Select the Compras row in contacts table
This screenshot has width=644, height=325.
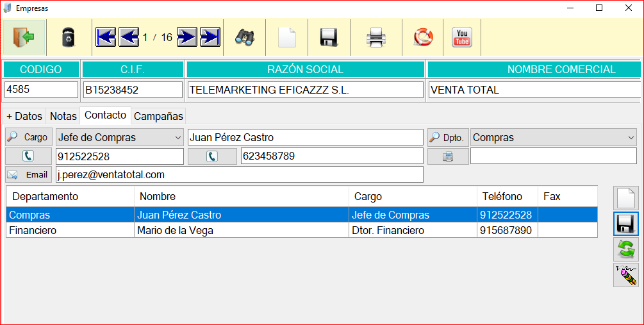[x=302, y=215]
